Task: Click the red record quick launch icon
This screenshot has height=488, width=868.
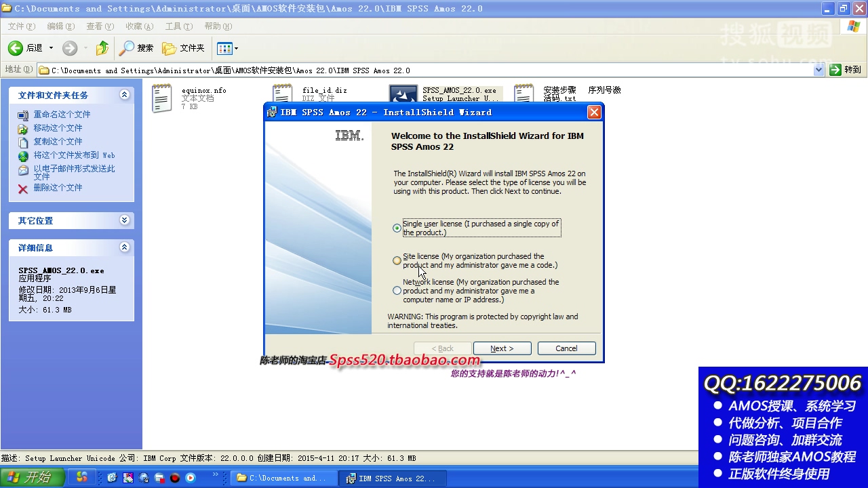Action: [175, 478]
